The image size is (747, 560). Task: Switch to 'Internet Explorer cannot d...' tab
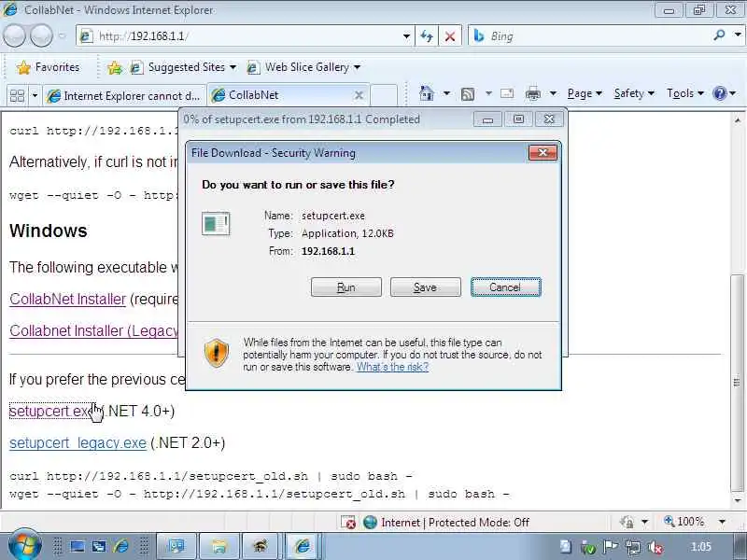[124, 96]
